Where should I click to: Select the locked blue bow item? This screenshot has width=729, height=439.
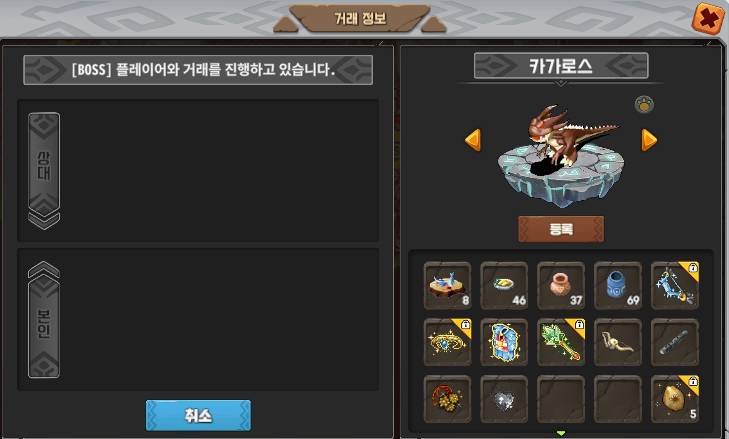(675, 286)
